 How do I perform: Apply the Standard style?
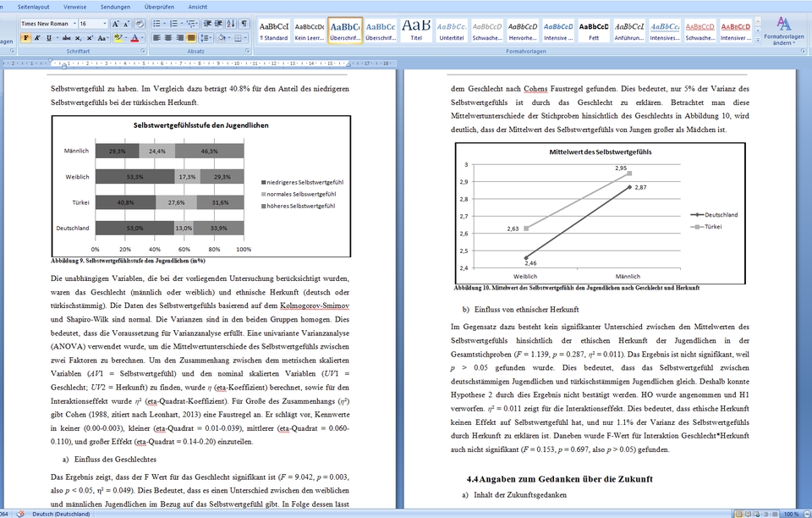pos(274,30)
